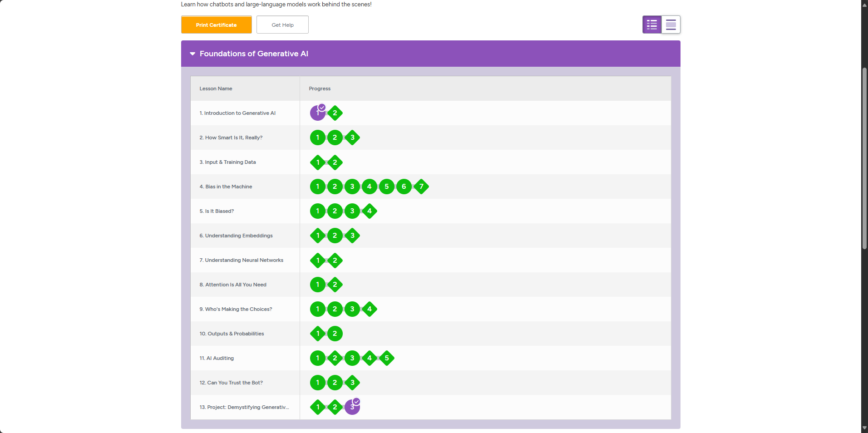Open level 1 circle in Attention Is All You Need

coord(318,285)
